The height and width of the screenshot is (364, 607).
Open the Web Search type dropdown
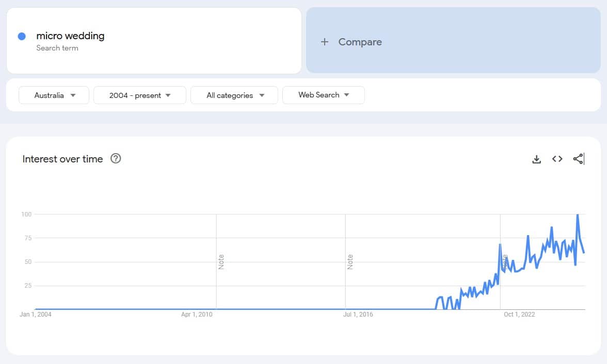324,95
